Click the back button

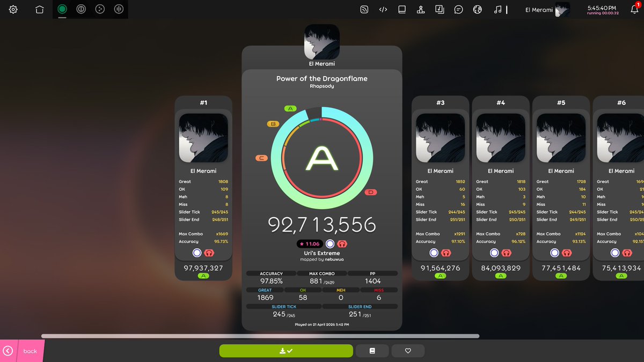pos(22,351)
